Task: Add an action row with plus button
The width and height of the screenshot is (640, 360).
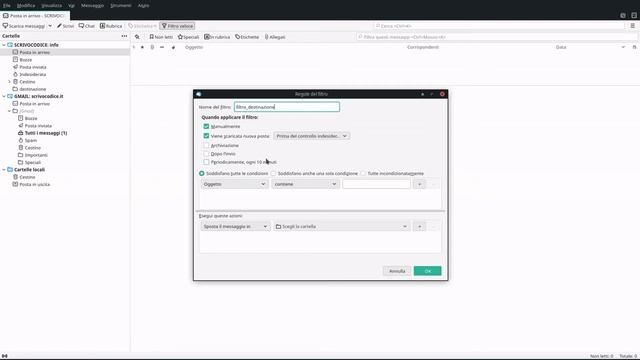Action: coord(419,227)
